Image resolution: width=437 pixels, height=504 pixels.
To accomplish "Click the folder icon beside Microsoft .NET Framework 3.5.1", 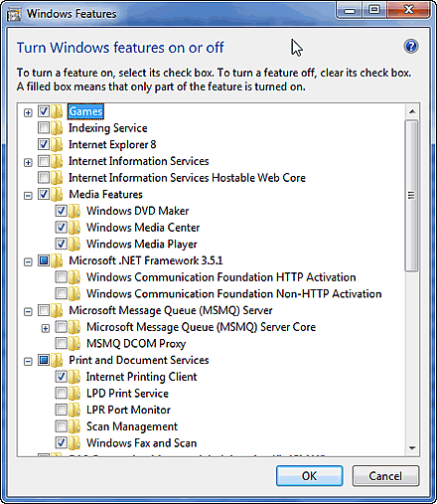I will pos(57,260).
